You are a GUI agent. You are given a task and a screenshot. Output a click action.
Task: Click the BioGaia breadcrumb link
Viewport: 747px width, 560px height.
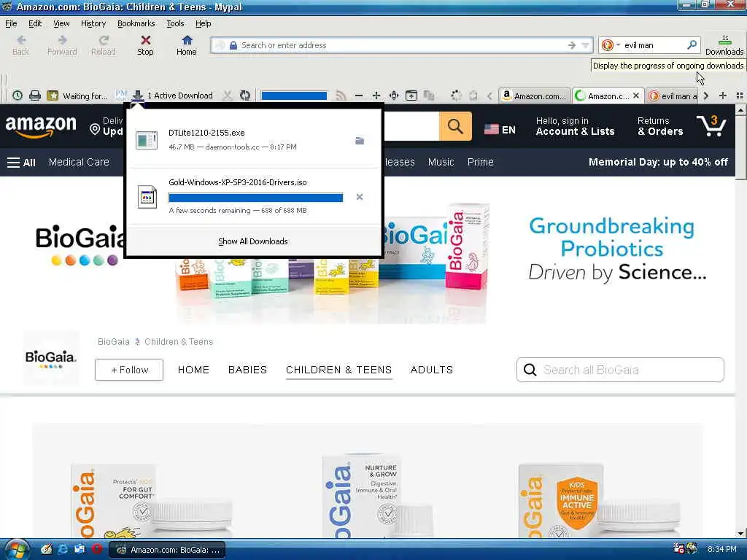coord(113,342)
